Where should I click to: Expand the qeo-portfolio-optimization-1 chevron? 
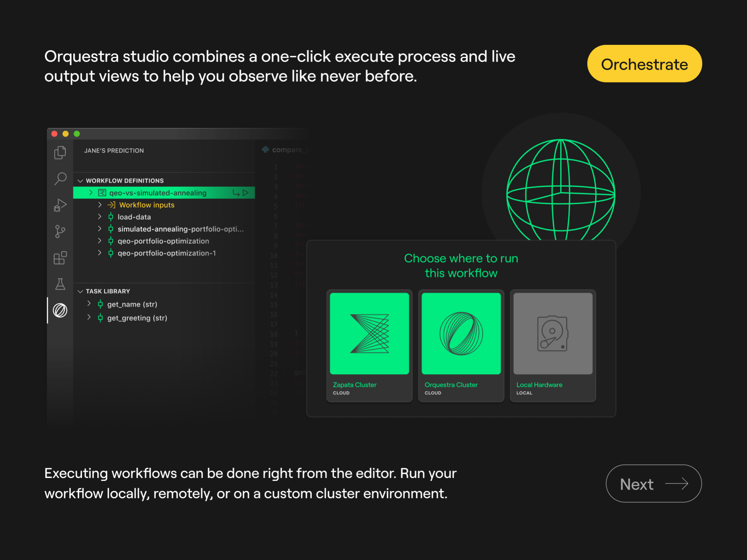tap(100, 253)
